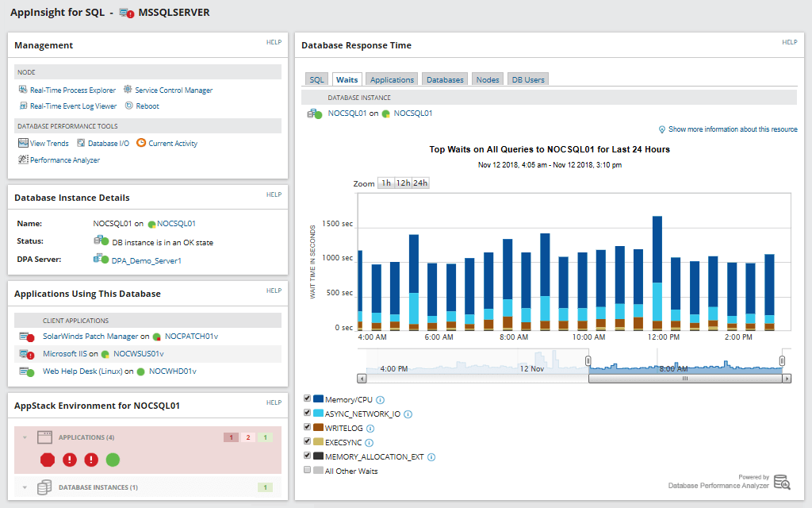812x508 pixels.
Task: Open the NOCWSUS01v node link
Action: click(139, 353)
